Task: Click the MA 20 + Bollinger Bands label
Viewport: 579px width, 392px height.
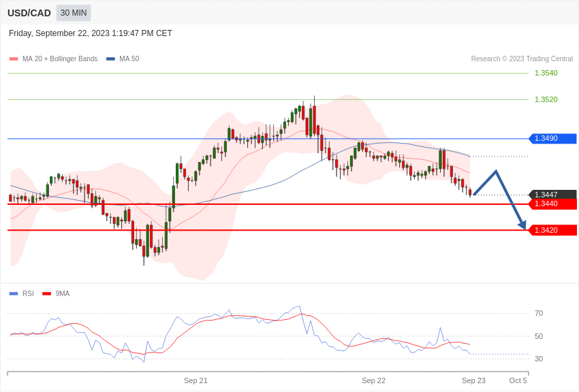Action: pos(60,59)
